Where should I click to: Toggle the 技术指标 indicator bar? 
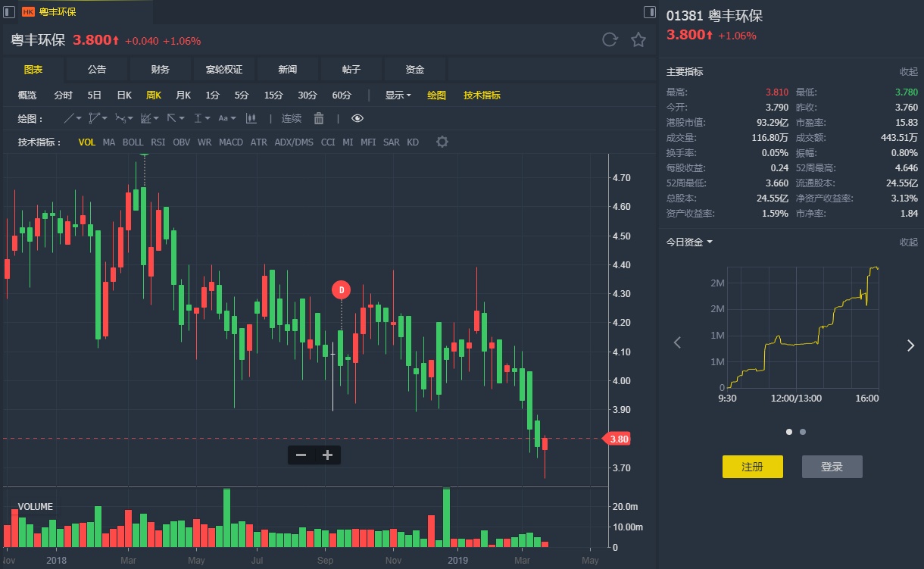point(482,95)
